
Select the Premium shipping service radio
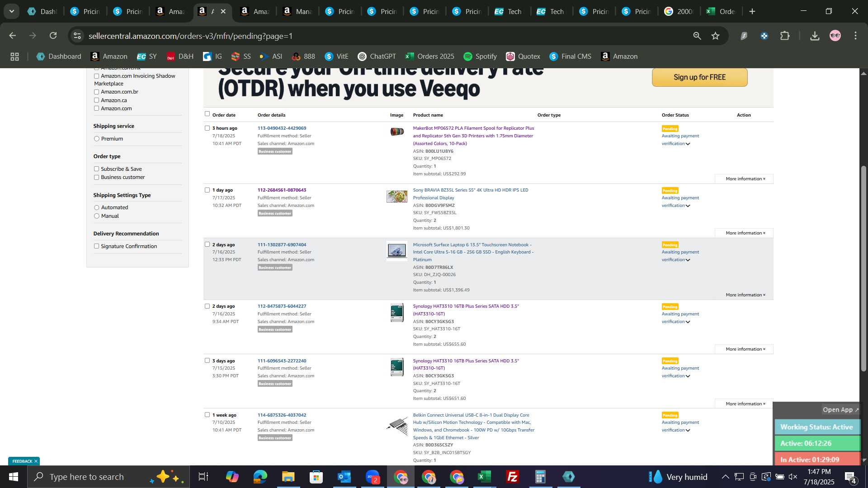(x=96, y=139)
